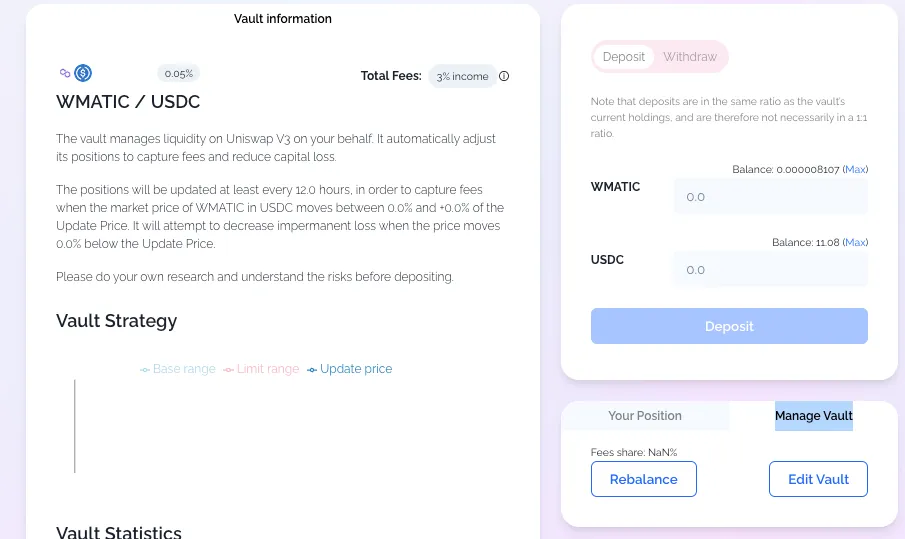Toggle Base range series in chart legend

click(x=178, y=369)
